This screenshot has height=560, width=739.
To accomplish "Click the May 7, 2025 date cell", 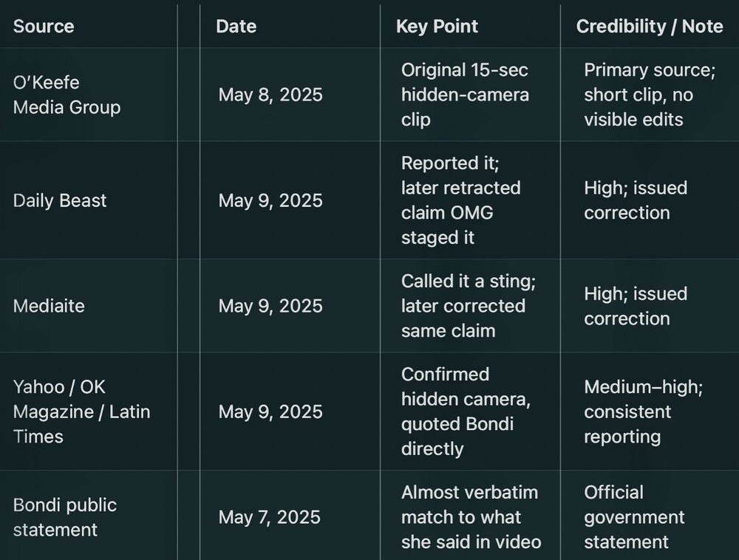I will [x=269, y=517].
